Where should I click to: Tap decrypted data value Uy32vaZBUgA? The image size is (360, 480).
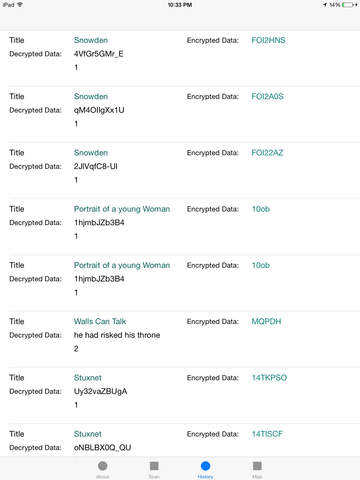point(100,392)
